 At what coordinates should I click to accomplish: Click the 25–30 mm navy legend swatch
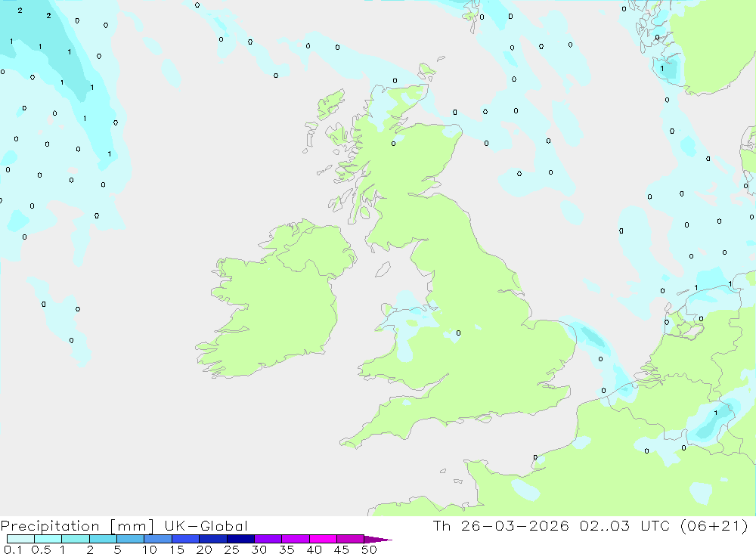pyautogui.click(x=240, y=539)
